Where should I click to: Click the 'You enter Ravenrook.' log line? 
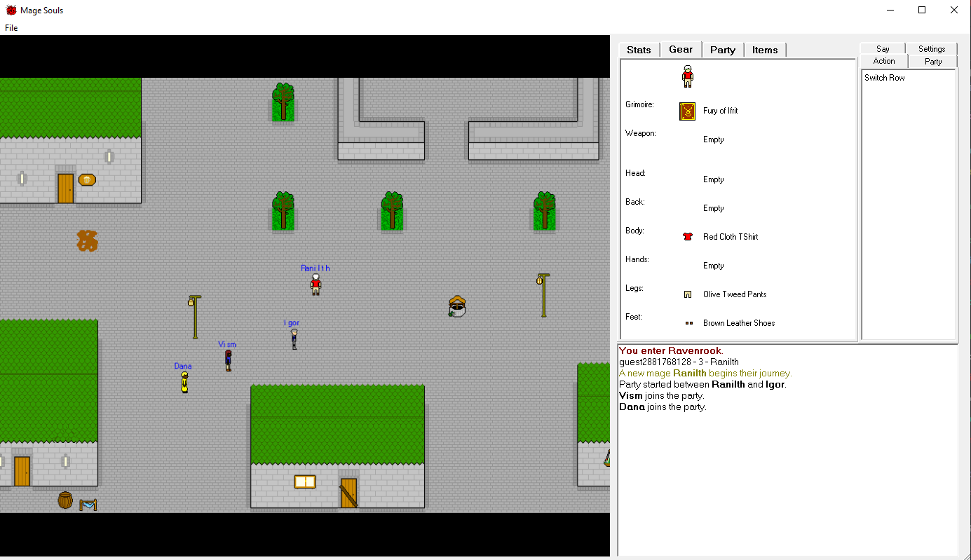click(671, 350)
